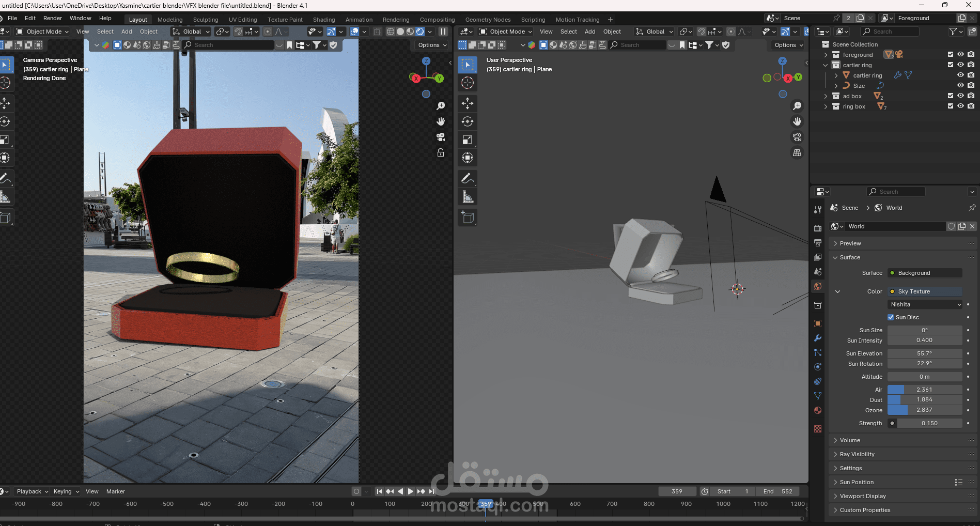Switch perspective/orthographic grid icon in User Perspective viewport
980x526 pixels.
pyautogui.click(x=797, y=152)
